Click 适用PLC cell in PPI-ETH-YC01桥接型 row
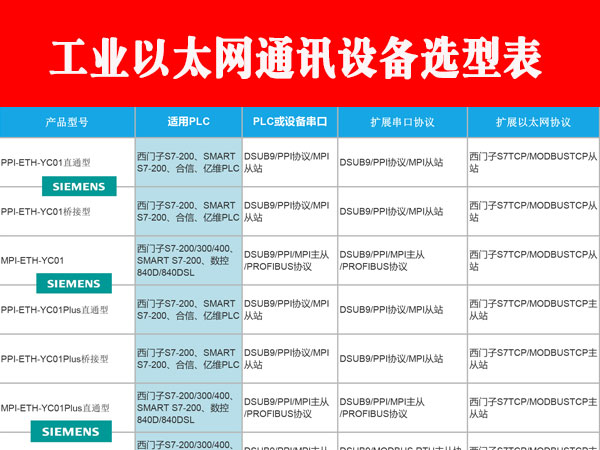600x450 pixels. (x=189, y=211)
